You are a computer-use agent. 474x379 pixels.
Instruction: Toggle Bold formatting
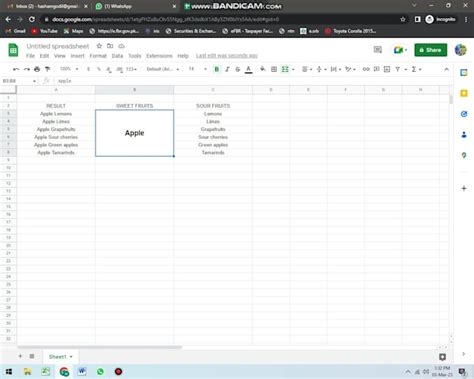tap(217, 69)
